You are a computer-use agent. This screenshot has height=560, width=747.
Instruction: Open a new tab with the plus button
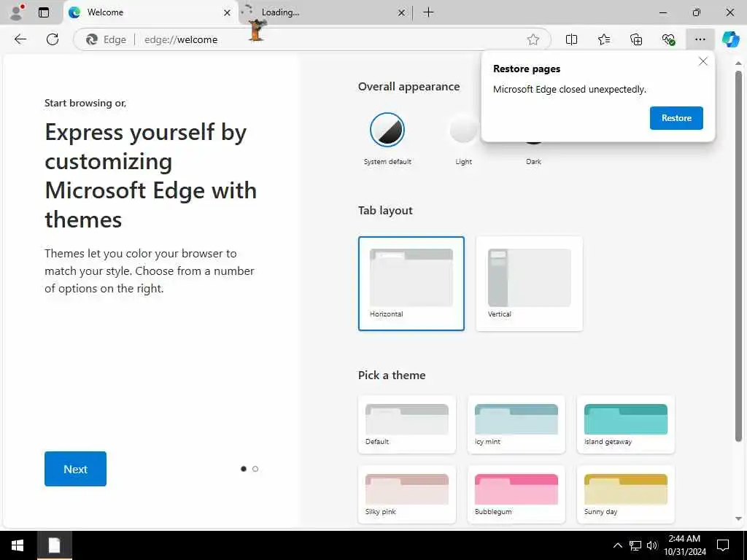coord(428,12)
